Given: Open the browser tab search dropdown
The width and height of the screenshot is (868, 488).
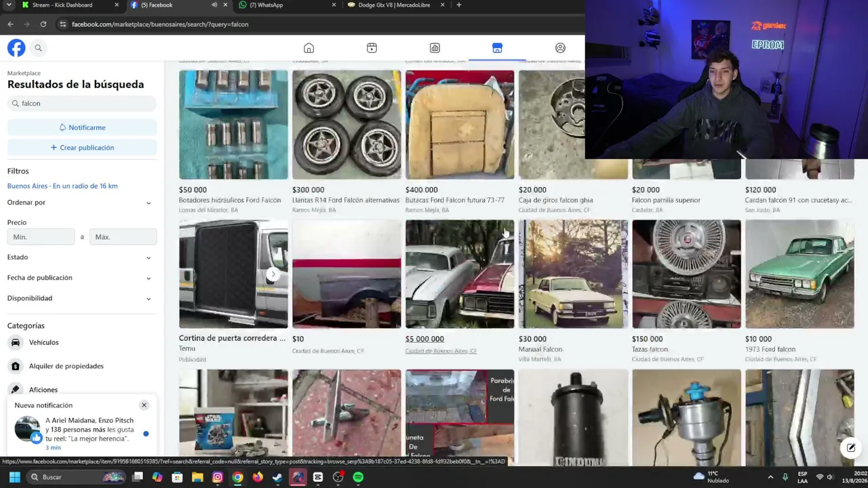Looking at the screenshot, I should (8, 5).
